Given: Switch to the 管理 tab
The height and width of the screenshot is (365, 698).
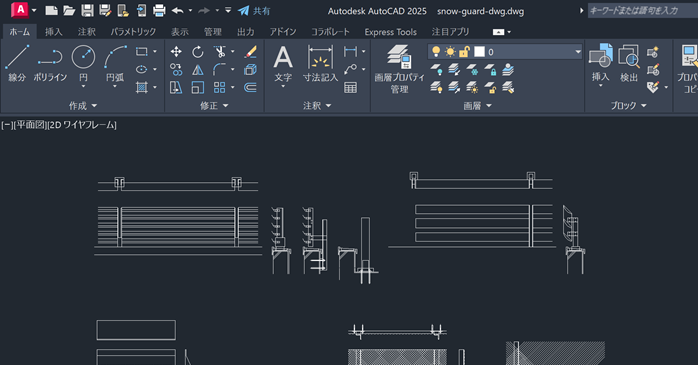Looking at the screenshot, I should click(212, 32).
